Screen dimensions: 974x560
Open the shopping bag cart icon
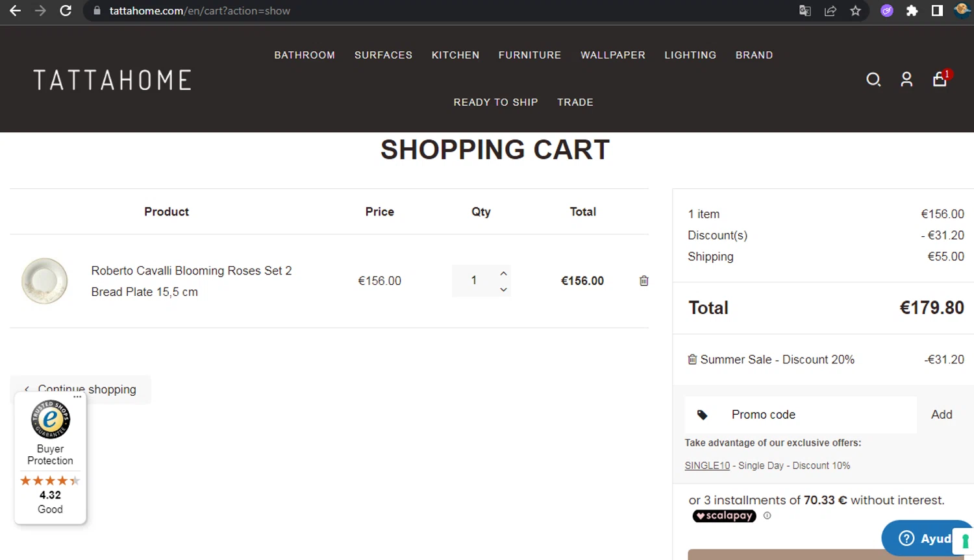pos(940,79)
